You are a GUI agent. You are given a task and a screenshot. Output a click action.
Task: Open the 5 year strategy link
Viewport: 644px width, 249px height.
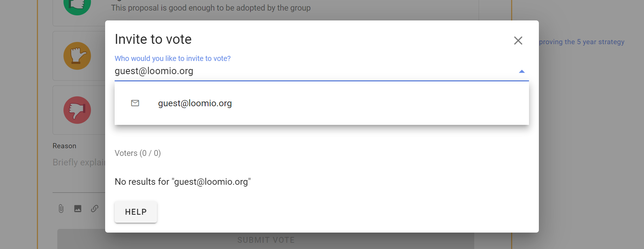[582, 42]
